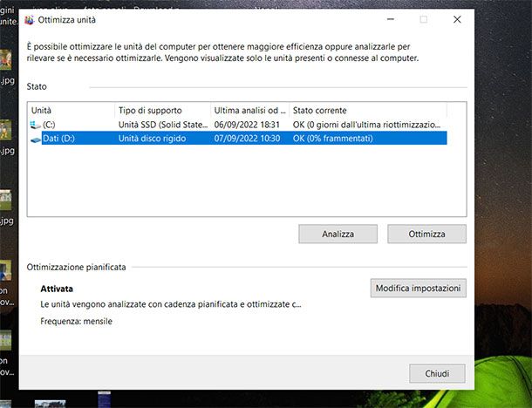Click the Ottimizza button

pyautogui.click(x=426, y=234)
